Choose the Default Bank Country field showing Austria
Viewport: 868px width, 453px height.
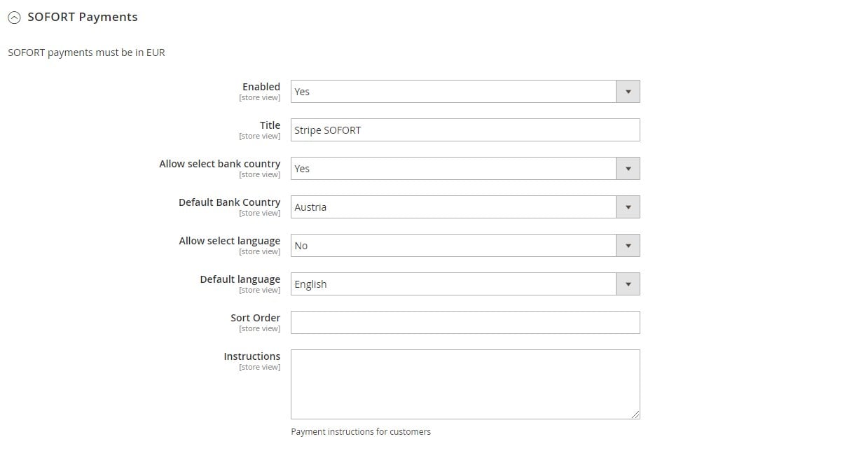[465, 207]
